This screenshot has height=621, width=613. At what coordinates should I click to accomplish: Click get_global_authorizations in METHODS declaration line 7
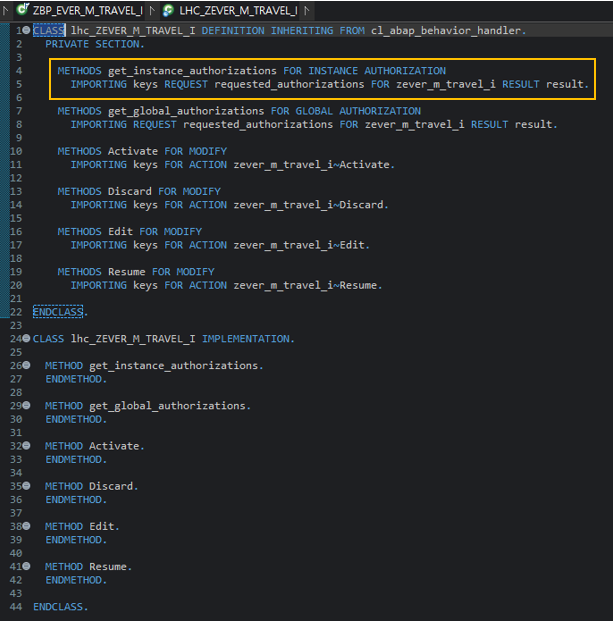(x=186, y=111)
